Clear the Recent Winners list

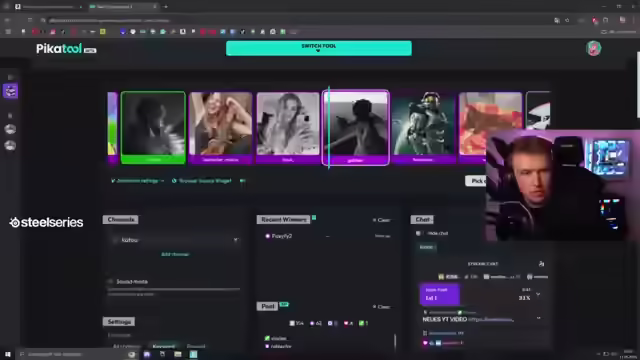click(x=382, y=220)
